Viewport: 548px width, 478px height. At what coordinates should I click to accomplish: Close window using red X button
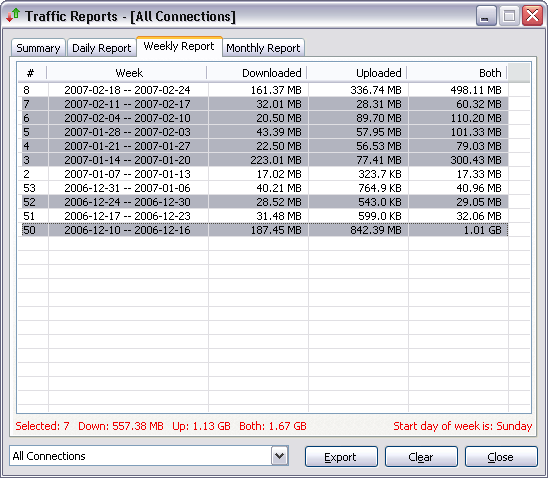click(532, 15)
